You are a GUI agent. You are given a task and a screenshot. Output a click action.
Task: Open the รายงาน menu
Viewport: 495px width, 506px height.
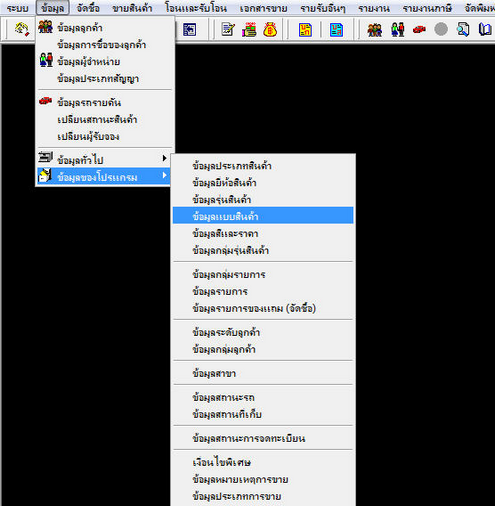[x=374, y=8]
